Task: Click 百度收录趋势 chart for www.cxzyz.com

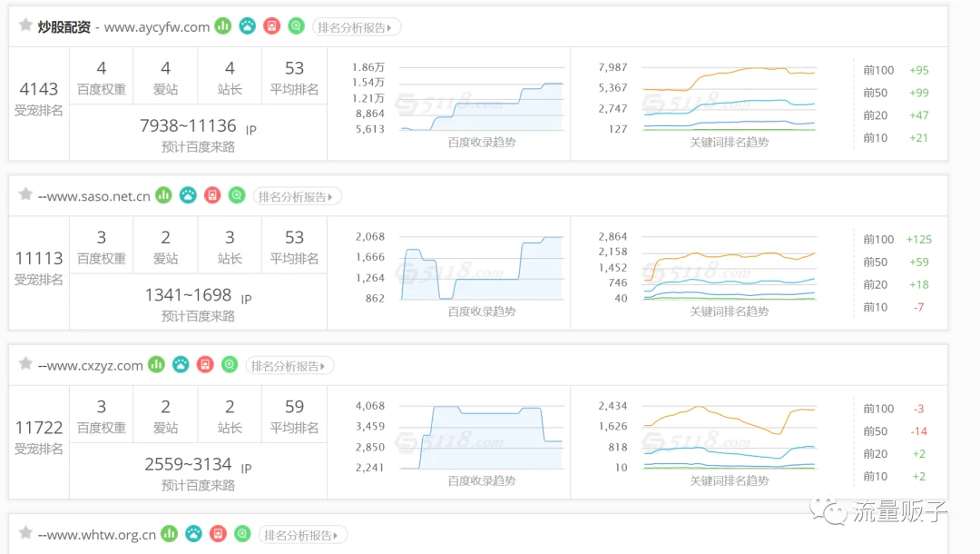Action: click(x=481, y=437)
